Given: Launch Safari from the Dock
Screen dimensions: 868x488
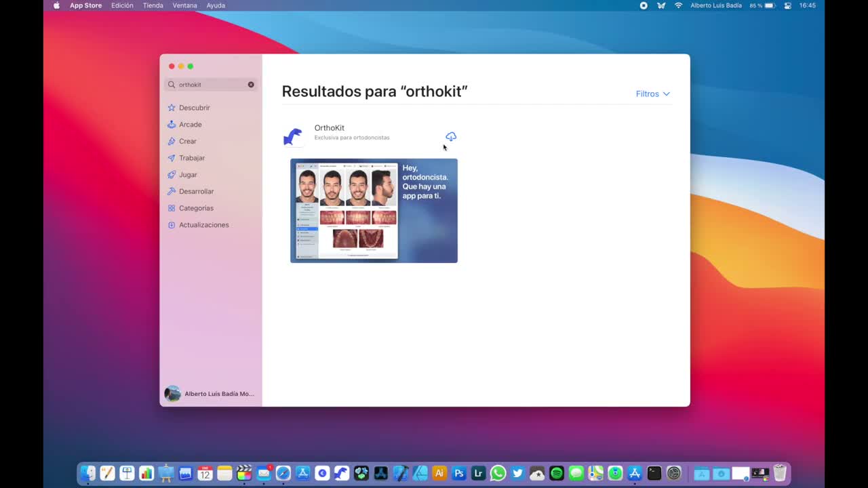Looking at the screenshot, I should point(283,473).
